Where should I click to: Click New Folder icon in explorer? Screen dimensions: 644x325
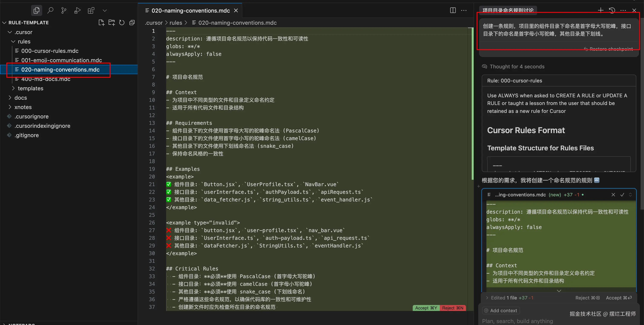coord(112,23)
